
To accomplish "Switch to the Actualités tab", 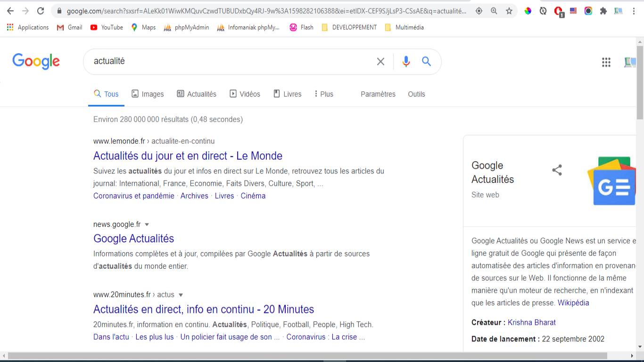I will coord(197,94).
